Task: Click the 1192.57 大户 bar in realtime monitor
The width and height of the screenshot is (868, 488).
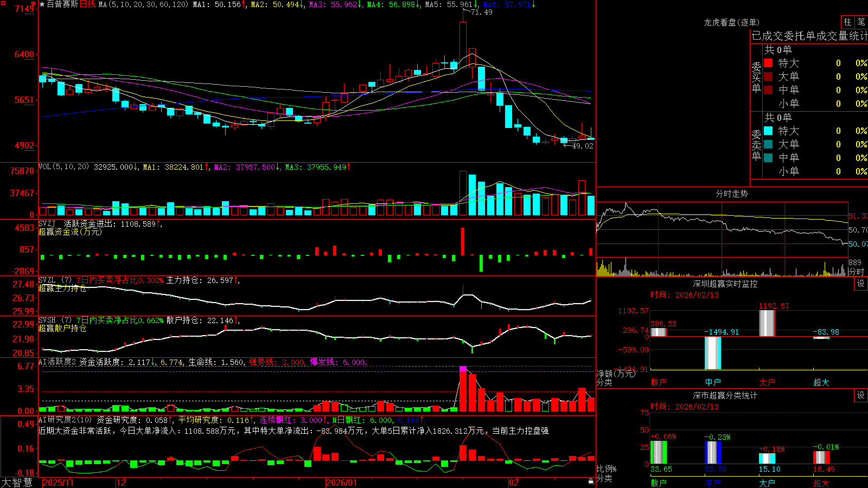Action: point(767,324)
